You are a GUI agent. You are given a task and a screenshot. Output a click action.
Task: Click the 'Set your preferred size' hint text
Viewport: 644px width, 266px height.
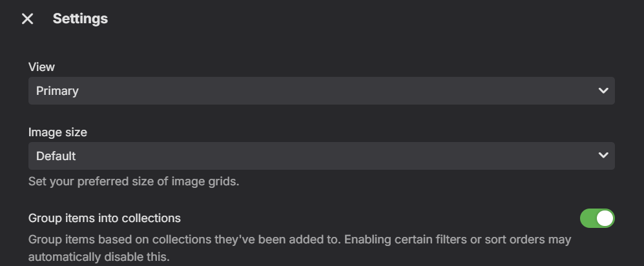(x=134, y=181)
